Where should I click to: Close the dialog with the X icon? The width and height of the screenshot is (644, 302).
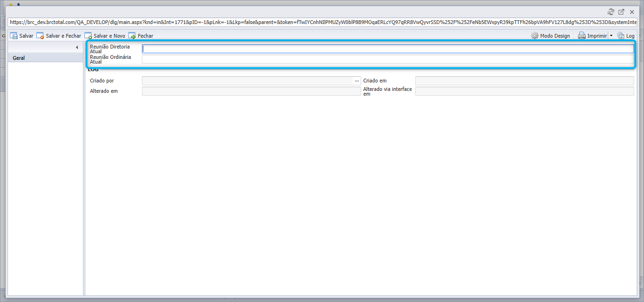(x=632, y=12)
